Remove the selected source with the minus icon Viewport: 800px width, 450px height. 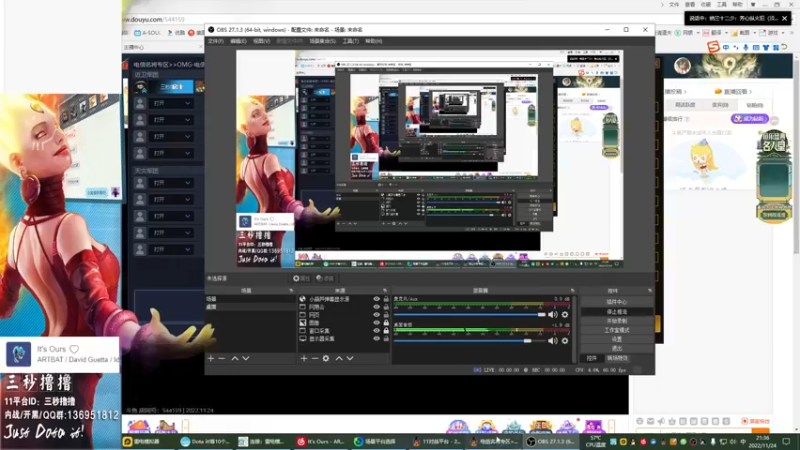tap(314, 359)
